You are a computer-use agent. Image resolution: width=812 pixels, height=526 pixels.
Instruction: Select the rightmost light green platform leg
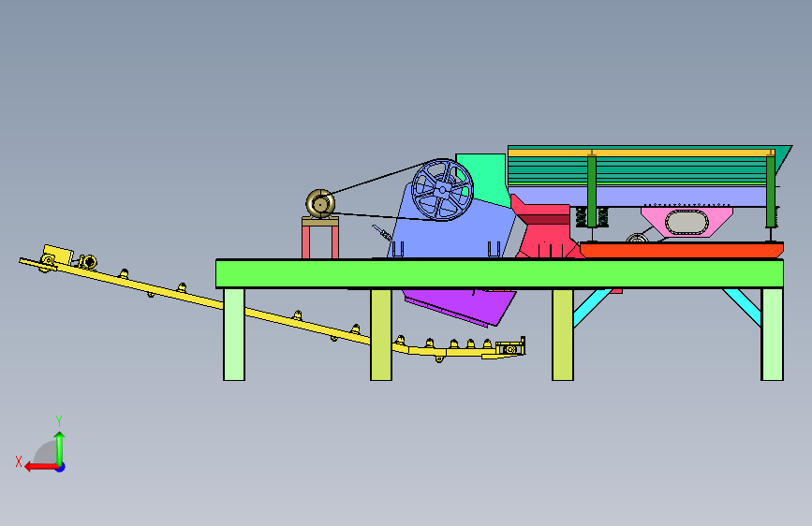tap(772, 334)
